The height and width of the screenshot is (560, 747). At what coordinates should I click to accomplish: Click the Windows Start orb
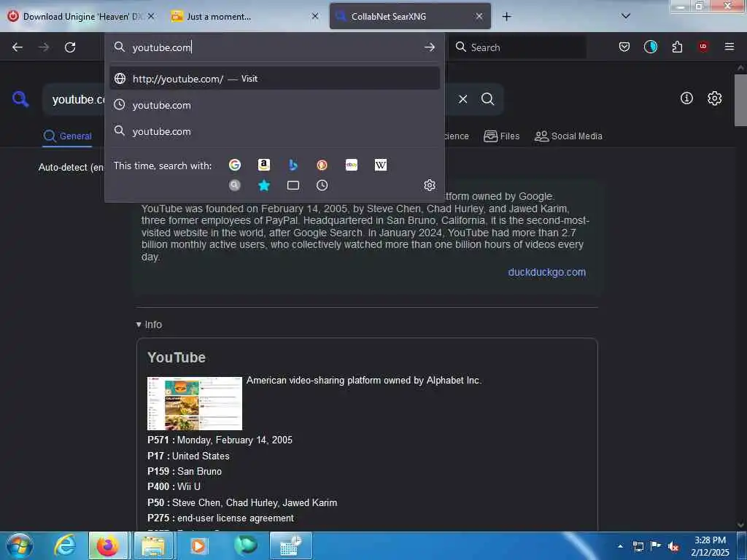(20, 545)
